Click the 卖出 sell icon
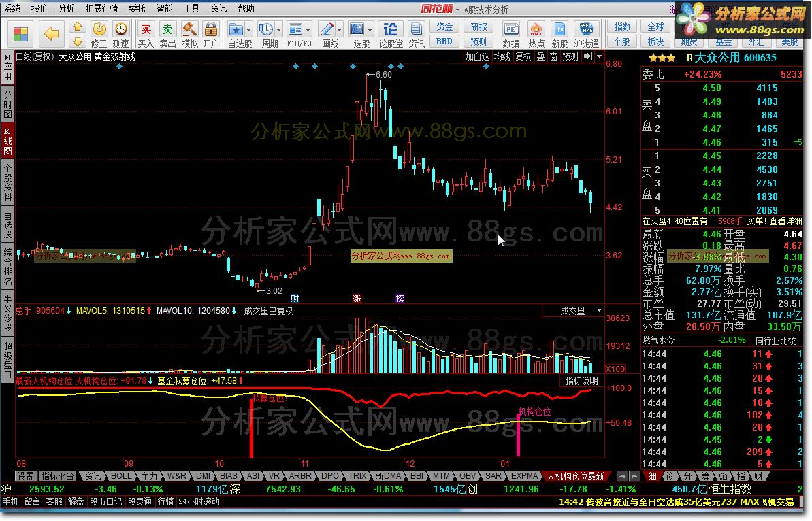The image size is (812, 521). click(167, 34)
